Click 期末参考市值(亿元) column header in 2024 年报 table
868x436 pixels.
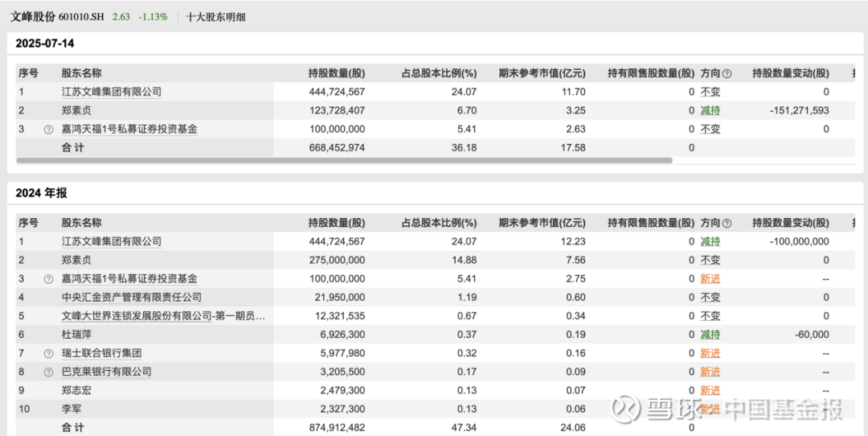542,223
